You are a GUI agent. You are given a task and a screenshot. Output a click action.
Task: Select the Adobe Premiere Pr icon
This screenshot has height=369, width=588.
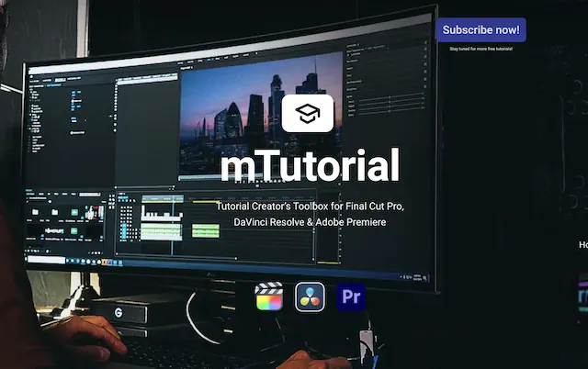coord(351,296)
